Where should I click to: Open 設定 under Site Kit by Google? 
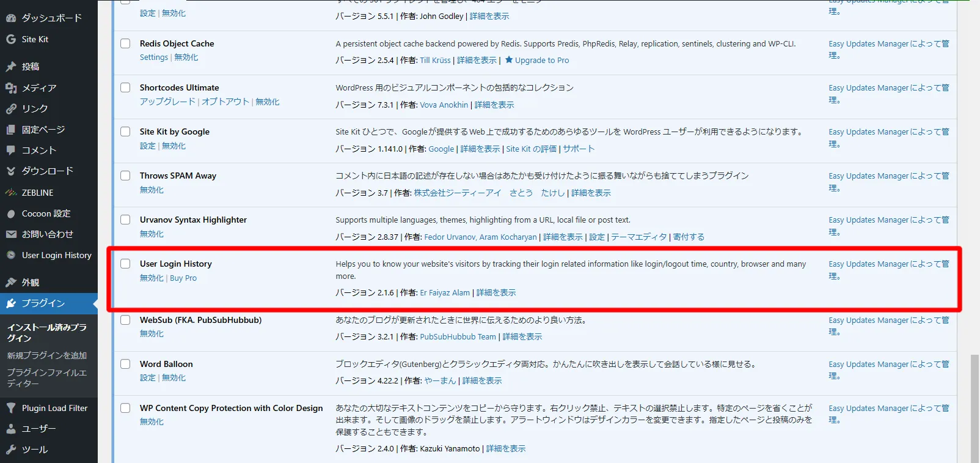coord(148,146)
